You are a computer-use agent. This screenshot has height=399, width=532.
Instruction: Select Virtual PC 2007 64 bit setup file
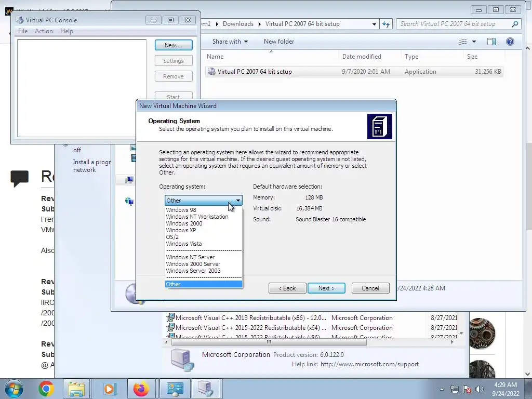pyautogui.click(x=354, y=72)
